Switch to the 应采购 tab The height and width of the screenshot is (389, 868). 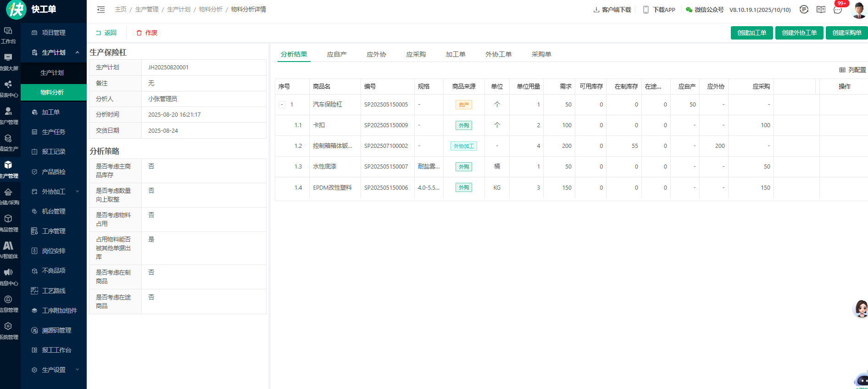coord(416,54)
